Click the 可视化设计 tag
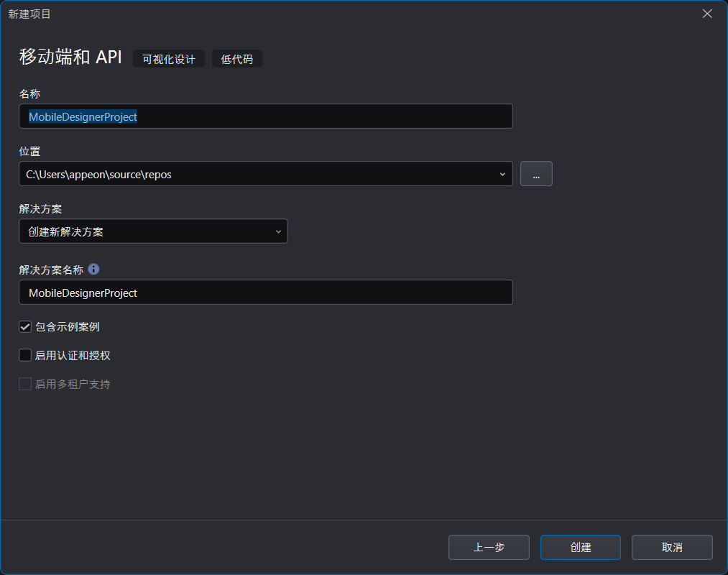 (x=169, y=59)
